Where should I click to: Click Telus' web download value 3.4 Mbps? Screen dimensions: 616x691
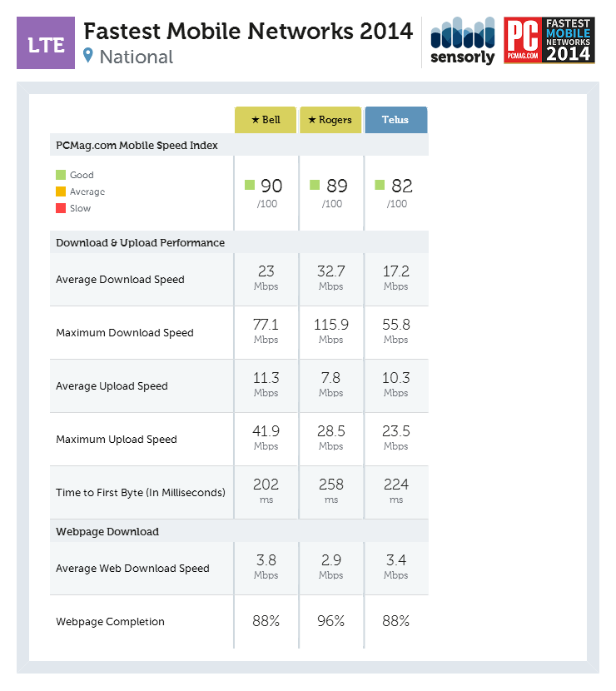[395, 567]
